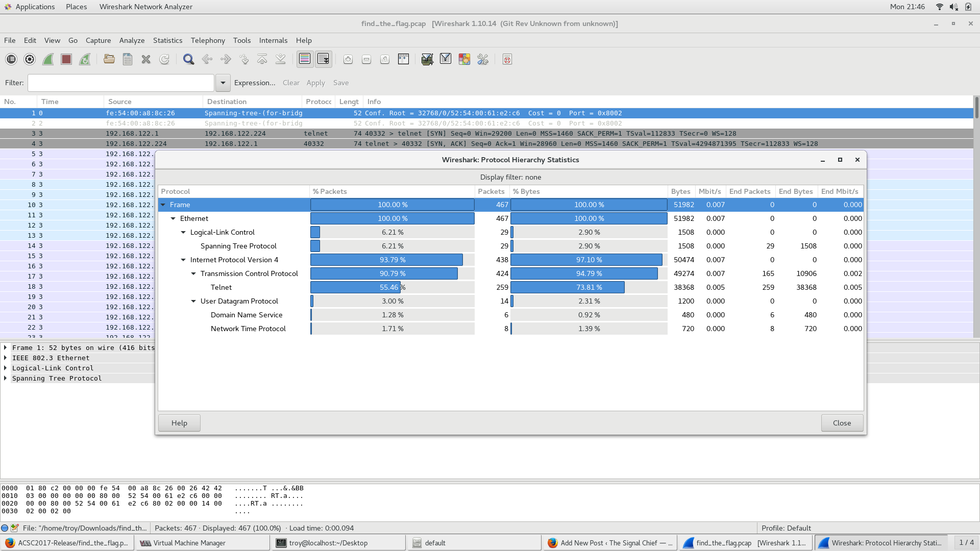Find a packet magnifier icon
980x551 pixels.
coord(189,59)
